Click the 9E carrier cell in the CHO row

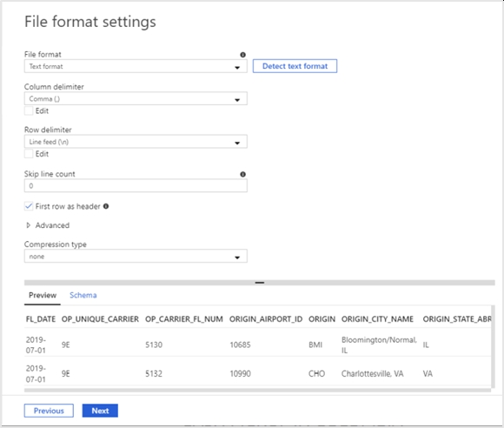[65, 373]
